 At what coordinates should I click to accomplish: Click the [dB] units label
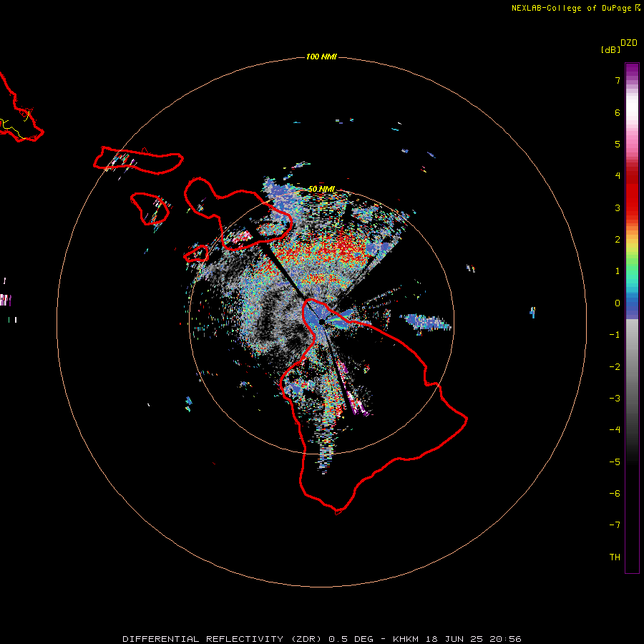610,49
